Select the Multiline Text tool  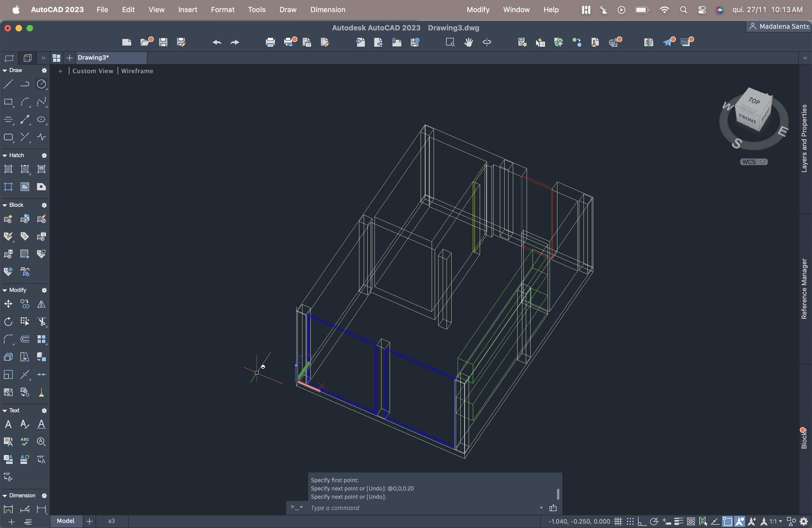point(8,424)
